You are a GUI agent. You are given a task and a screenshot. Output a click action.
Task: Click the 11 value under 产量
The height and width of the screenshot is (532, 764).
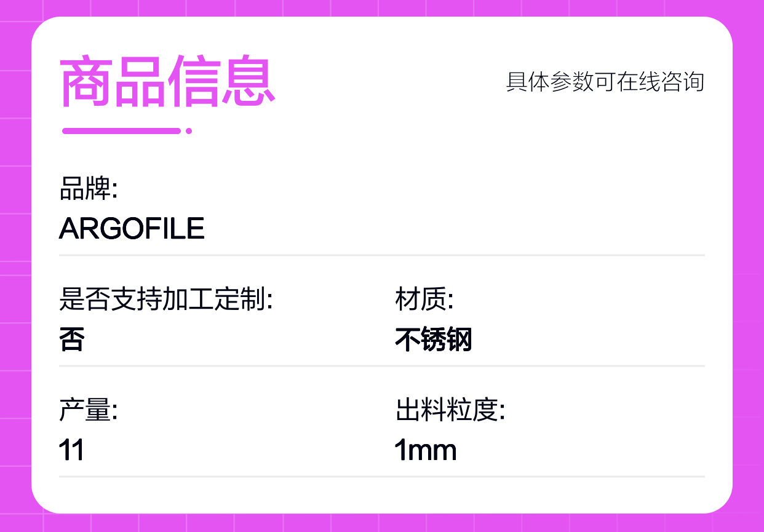pyautogui.click(x=71, y=450)
